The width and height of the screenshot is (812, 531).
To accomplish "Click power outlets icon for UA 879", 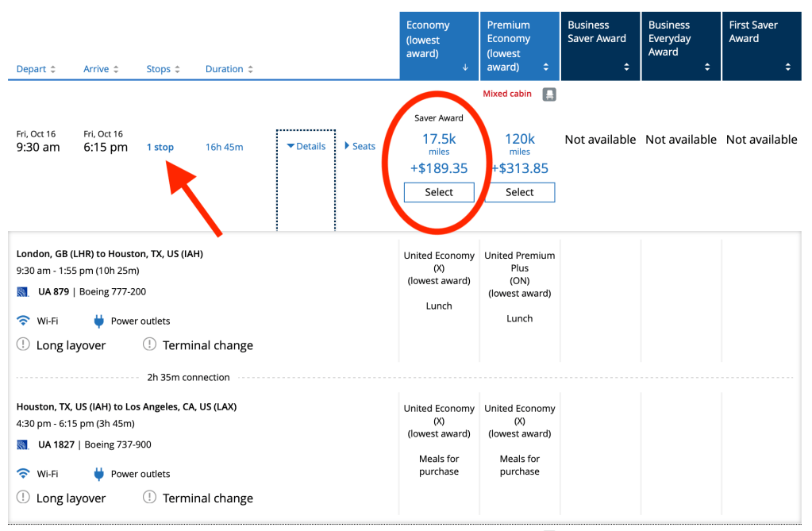I will [99, 321].
